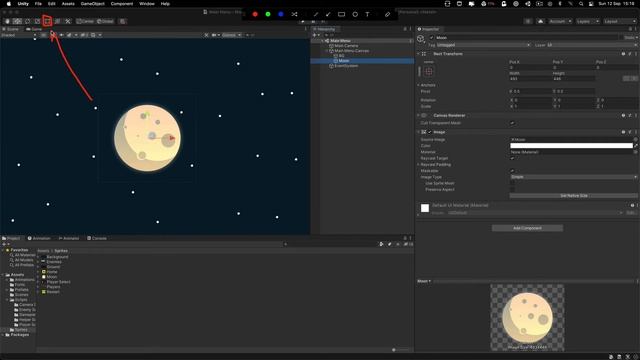Open the GameObject menu
The image size is (640, 360).
[x=93, y=4]
